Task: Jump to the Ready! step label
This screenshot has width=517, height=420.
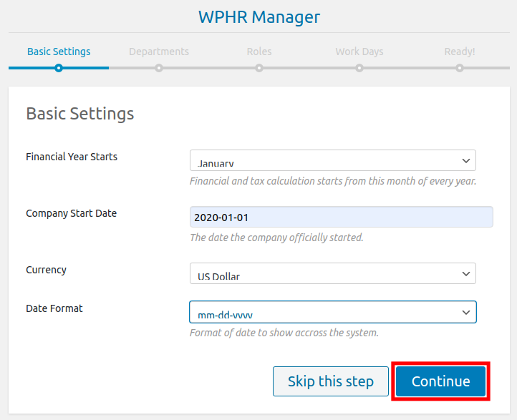Action: pyautogui.click(x=458, y=52)
